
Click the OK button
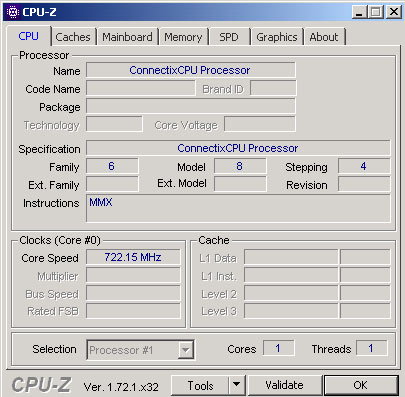(x=360, y=385)
